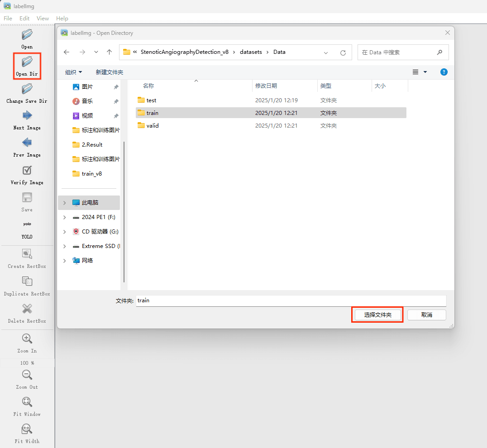Go to Next Image arrow icon
487x448 pixels.
click(x=27, y=115)
